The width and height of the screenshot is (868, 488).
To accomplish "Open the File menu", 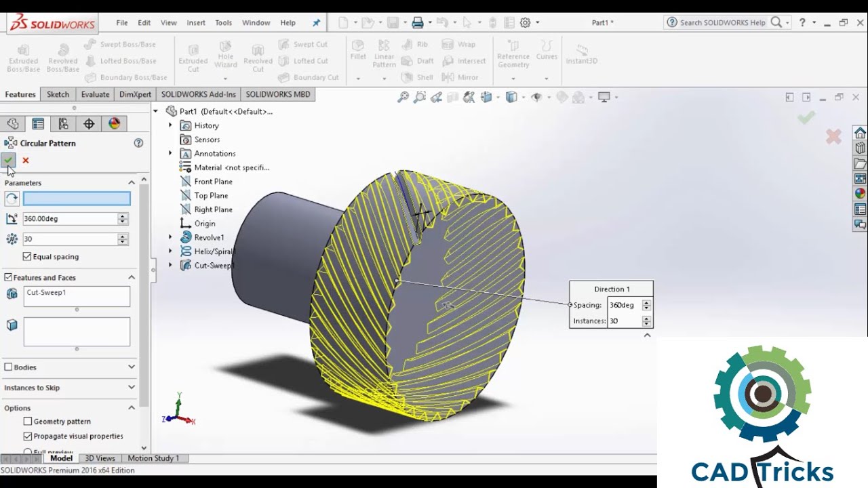I will click(122, 22).
